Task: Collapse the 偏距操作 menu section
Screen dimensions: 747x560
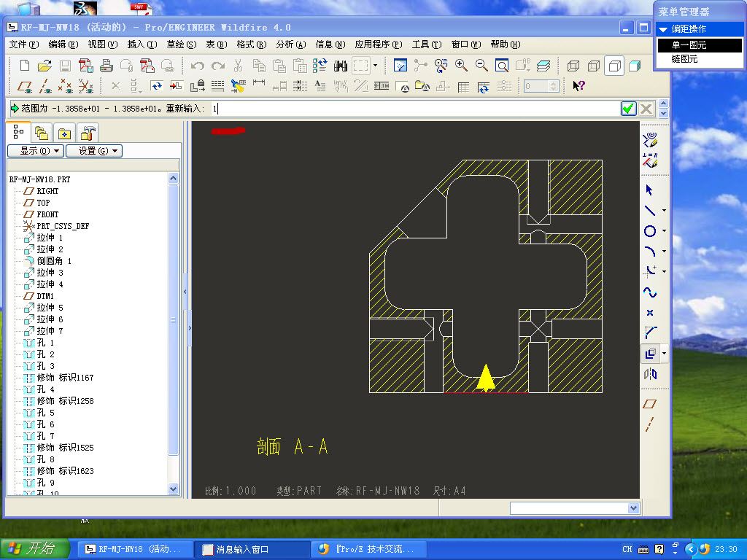Action: point(662,29)
